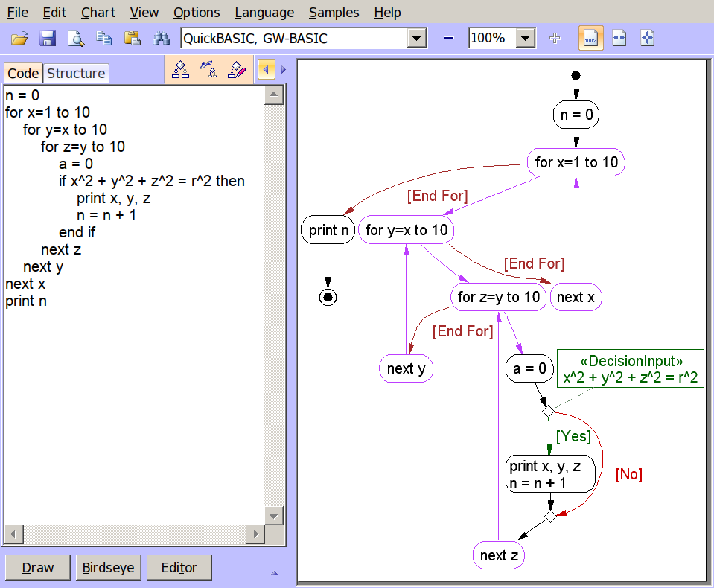Select the fit-to-width page icon

click(x=619, y=39)
